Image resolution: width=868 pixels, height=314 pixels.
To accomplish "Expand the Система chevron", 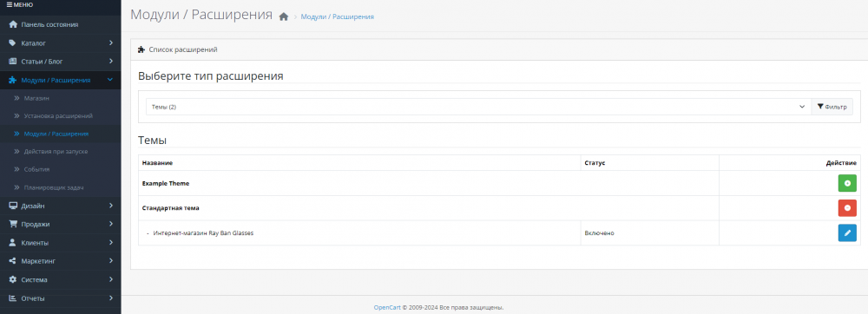I will tap(111, 279).
